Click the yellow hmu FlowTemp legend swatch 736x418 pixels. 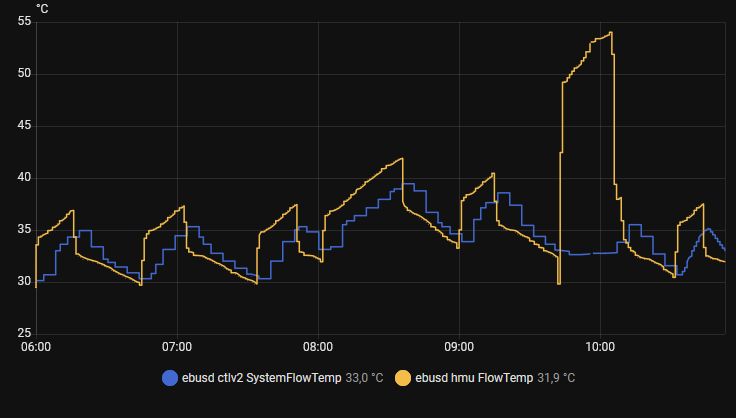tap(403, 378)
